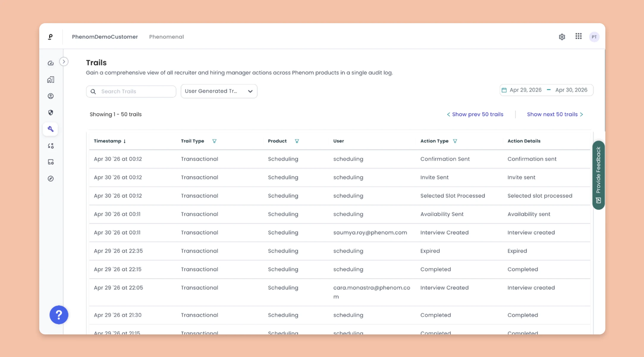Switch to the Phenomenal tab
This screenshot has height=357, width=644.
(x=167, y=37)
